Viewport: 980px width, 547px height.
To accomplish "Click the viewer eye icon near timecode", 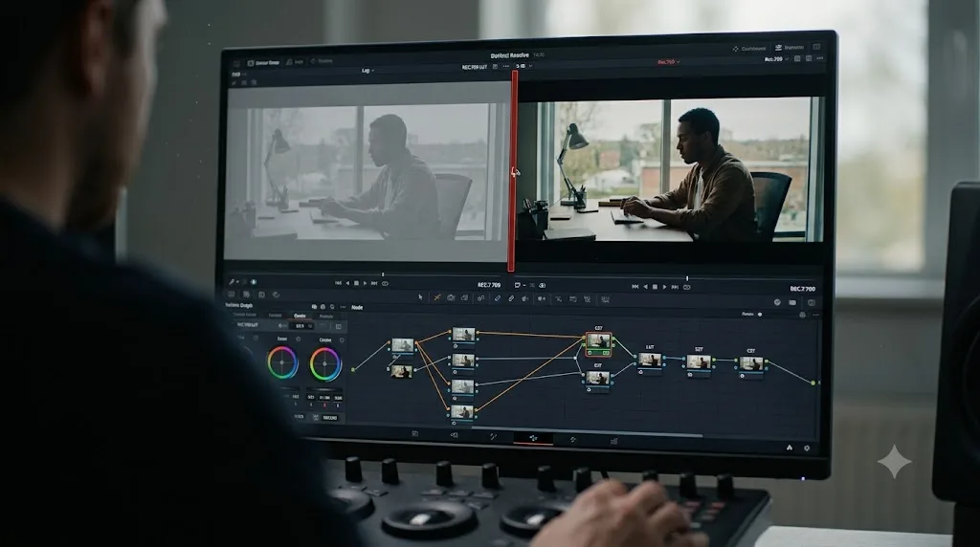I will point(543,285).
